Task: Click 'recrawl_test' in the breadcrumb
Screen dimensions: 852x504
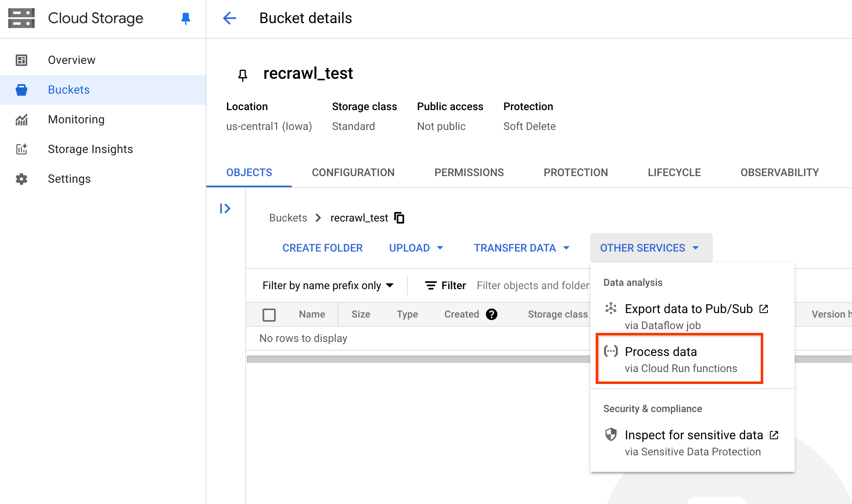Action: point(359,218)
